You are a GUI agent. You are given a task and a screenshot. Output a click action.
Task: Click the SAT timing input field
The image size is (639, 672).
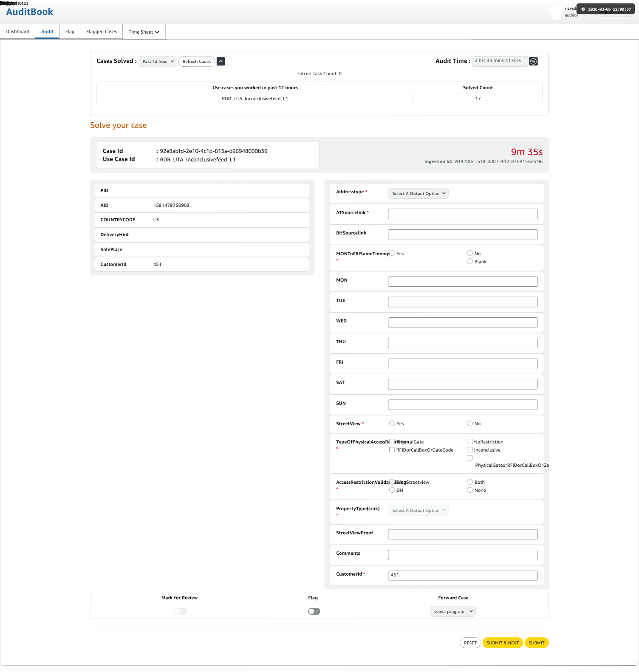(463, 384)
